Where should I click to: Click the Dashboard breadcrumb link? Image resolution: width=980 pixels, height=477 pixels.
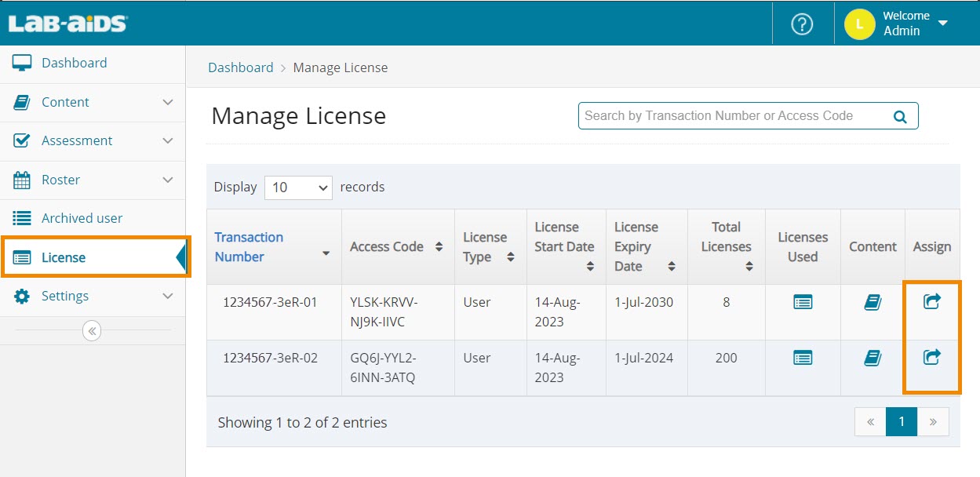coord(240,67)
